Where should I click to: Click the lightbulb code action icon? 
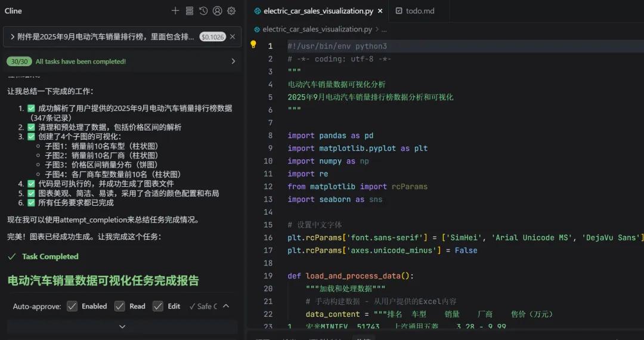[x=253, y=44]
